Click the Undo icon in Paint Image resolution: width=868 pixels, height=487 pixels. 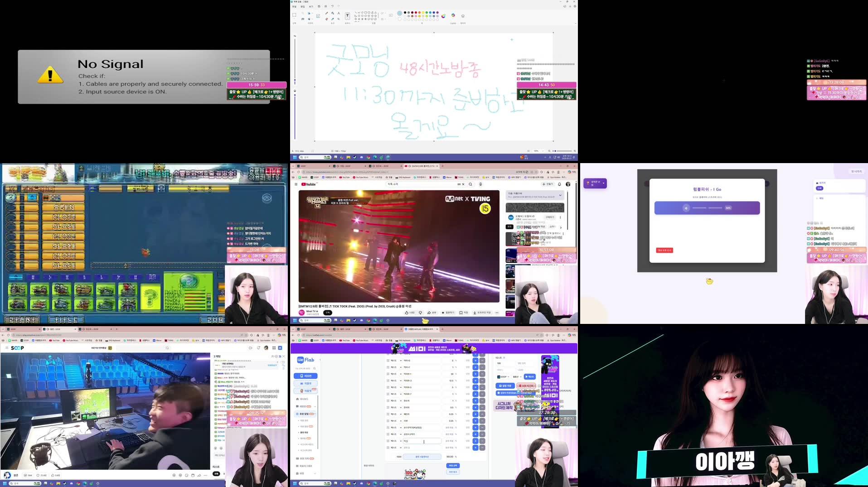tap(333, 6)
